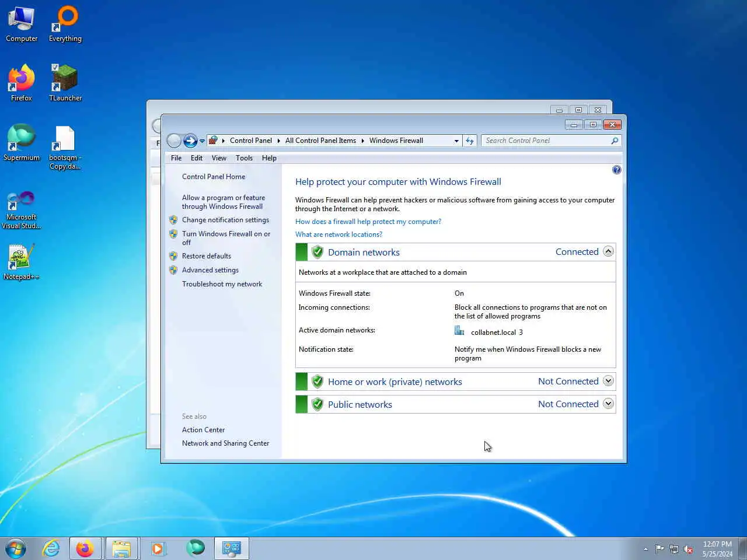Open What are network locations link
This screenshot has height=560, width=747.
point(338,235)
